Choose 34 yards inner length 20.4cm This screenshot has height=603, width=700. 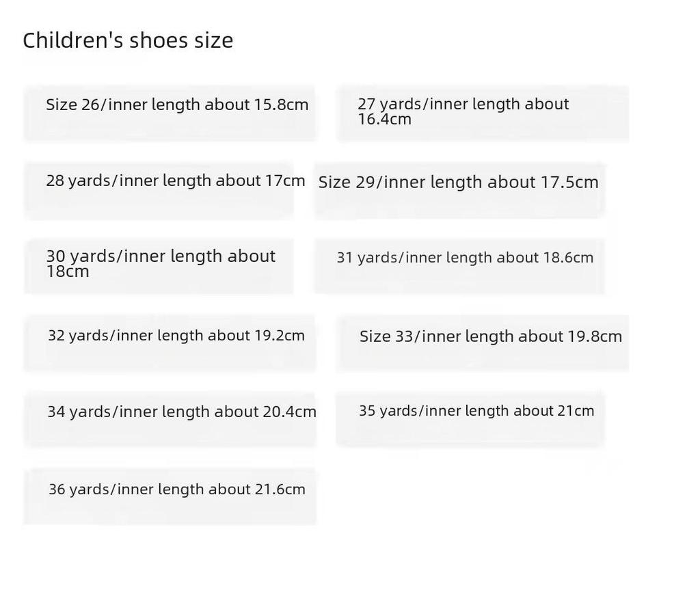click(x=170, y=419)
